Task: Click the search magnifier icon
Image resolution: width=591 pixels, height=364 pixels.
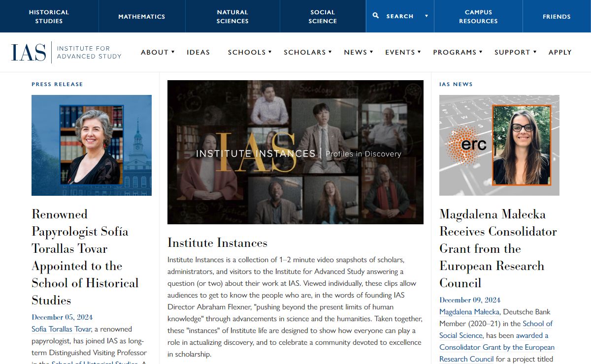Action: coord(376,16)
